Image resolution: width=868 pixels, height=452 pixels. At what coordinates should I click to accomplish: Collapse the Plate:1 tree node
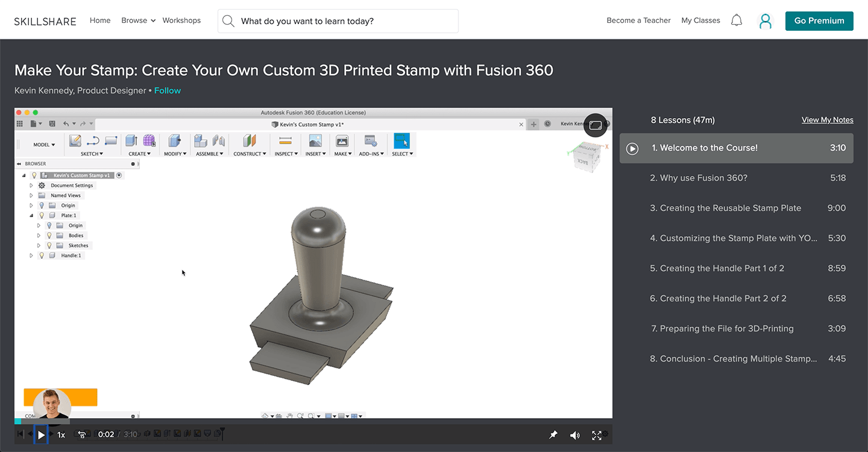(x=31, y=215)
